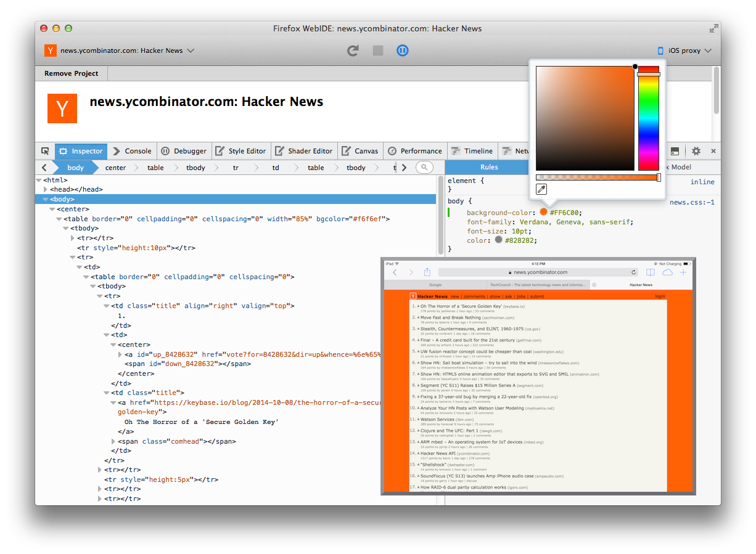Switch to the Google tab in iPad Safari
Screen dimensions: 756x554
coord(435,285)
